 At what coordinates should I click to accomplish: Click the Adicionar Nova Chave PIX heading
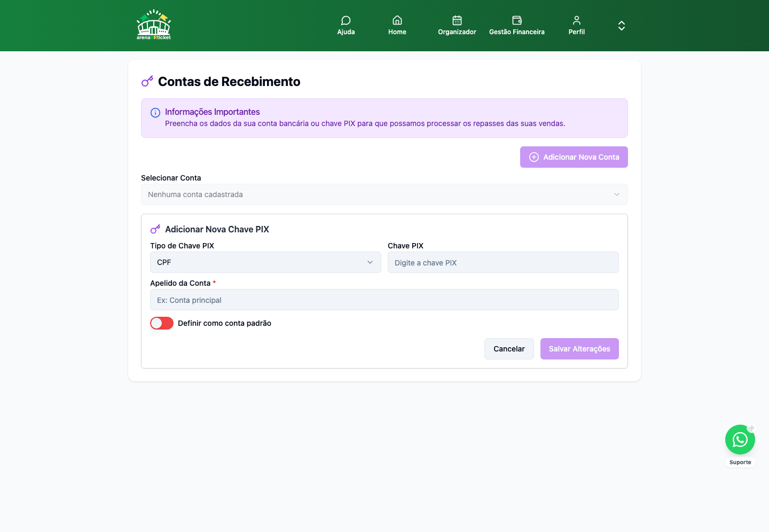(x=217, y=229)
